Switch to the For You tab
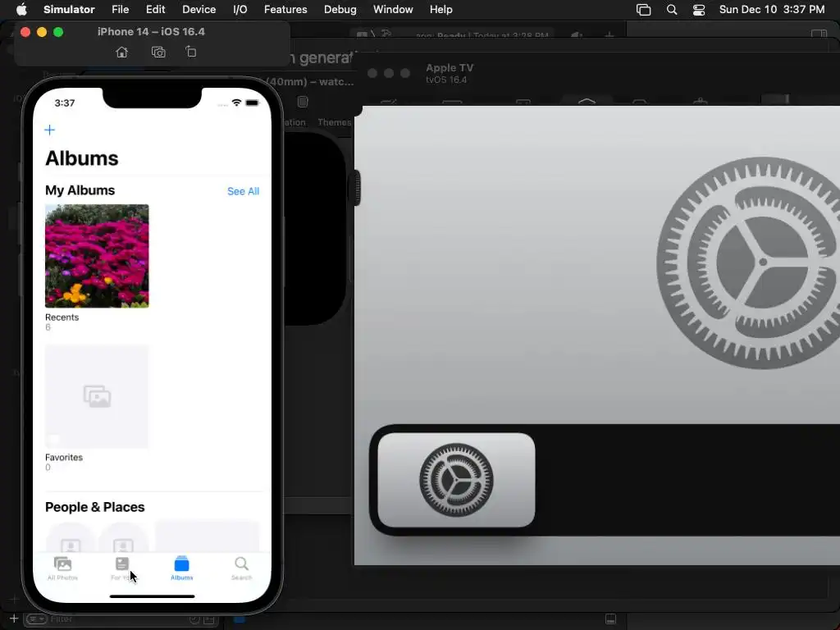The width and height of the screenshot is (840, 630). (x=122, y=568)
